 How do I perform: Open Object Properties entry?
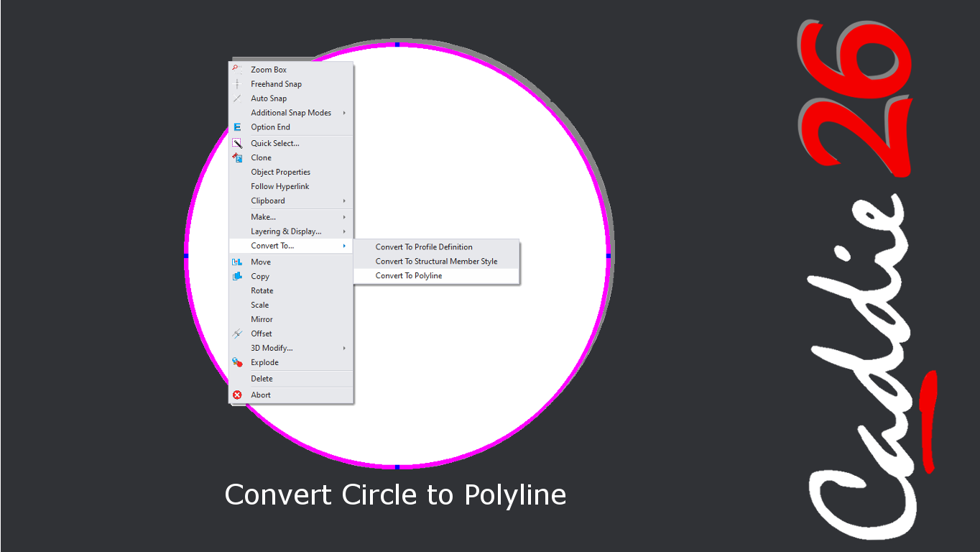pyautogui.click(x=291, y=172)
